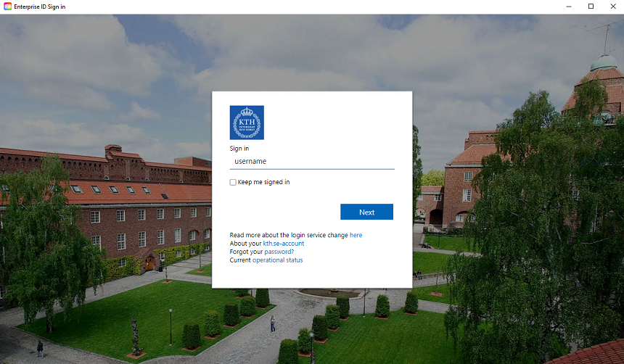
Task: Click the 'Sign in' heading text
Action: pos(239,148)
